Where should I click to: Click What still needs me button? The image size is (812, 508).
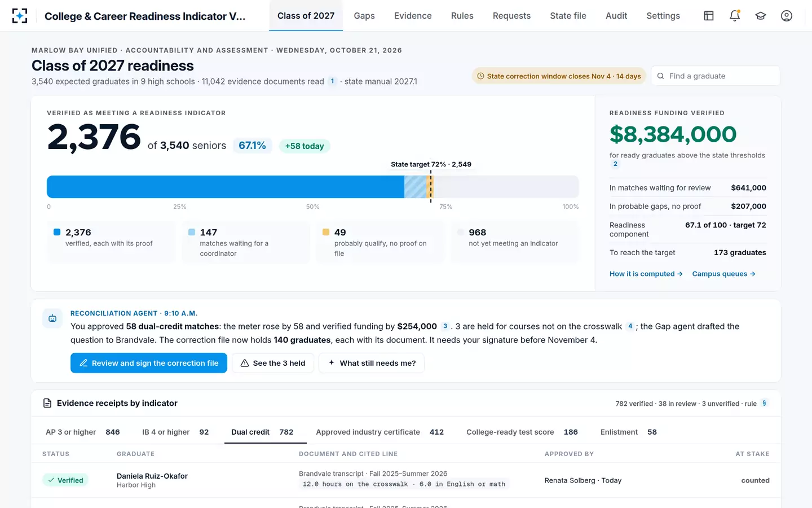372,363
